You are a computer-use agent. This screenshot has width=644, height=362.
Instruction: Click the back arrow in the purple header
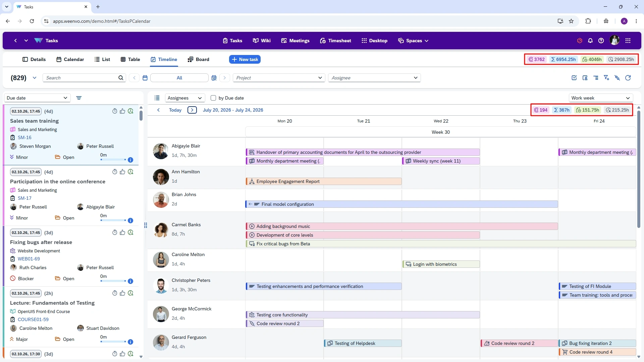tap(15, 41)
